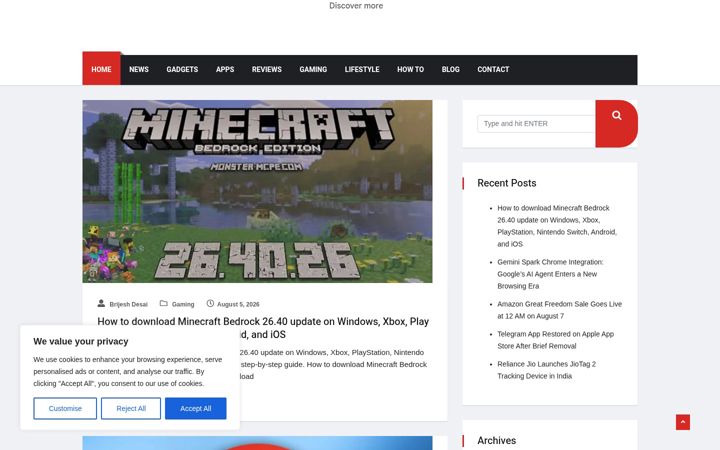Open LIFESTYLE from the nav bar
720x450 pixels.
pyautogui.click(x=362, y=69)
